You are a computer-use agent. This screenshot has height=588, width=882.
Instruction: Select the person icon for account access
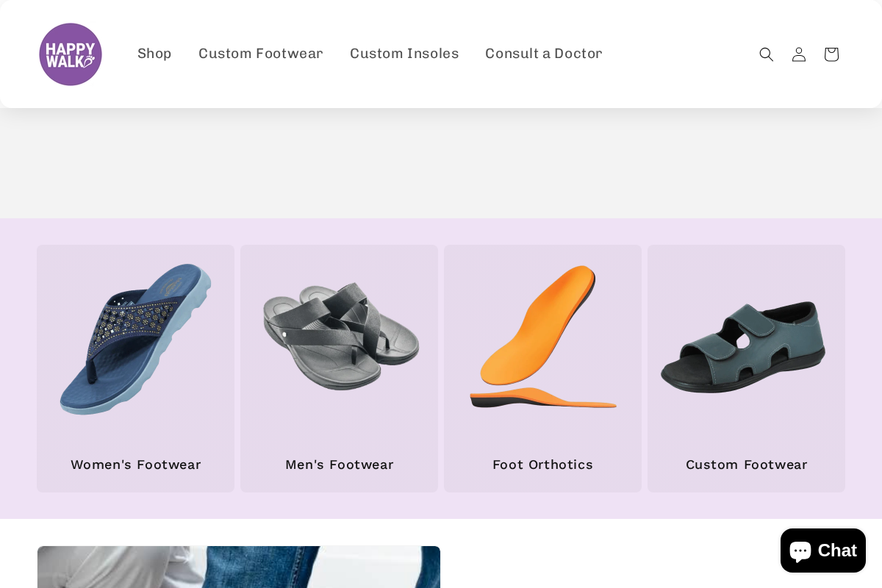[799, 54]
